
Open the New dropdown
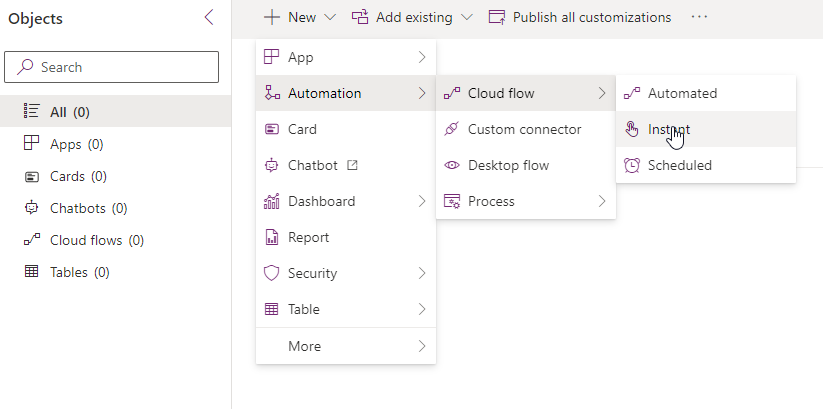[x=300, y=17]
